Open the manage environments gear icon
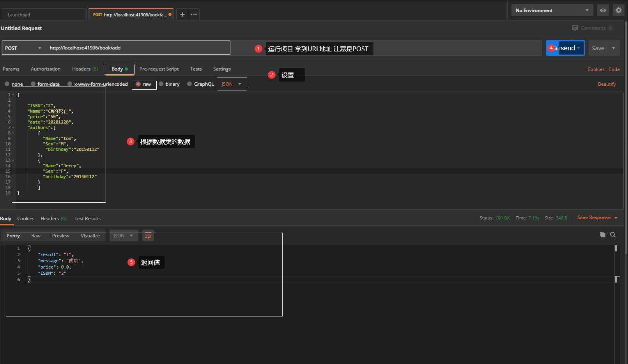This screenshot has height=364, width=628. pos(619,11)
